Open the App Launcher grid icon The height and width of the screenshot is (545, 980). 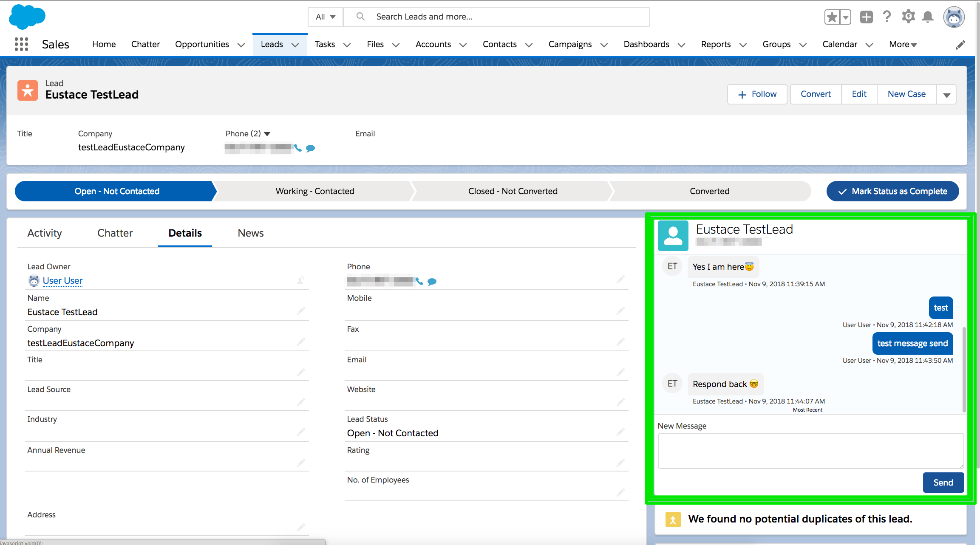click(21, 44)
